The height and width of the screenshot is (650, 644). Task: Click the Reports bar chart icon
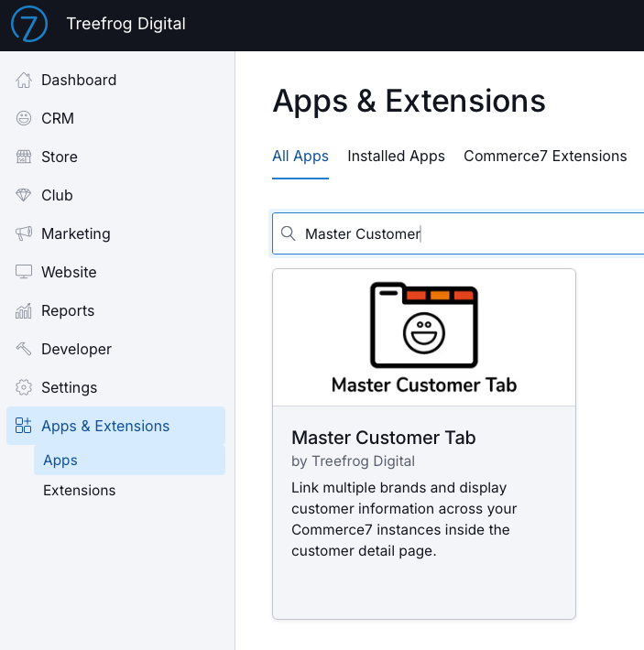pyautogui.click(x=24, y=310)
